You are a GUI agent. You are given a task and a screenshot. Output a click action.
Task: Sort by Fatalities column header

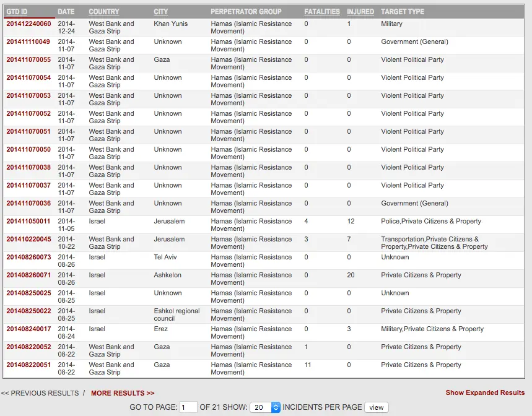[321, 12]
